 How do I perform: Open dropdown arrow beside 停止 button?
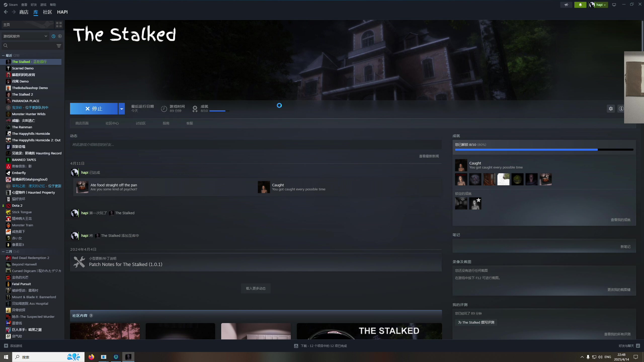pos(122,109)
